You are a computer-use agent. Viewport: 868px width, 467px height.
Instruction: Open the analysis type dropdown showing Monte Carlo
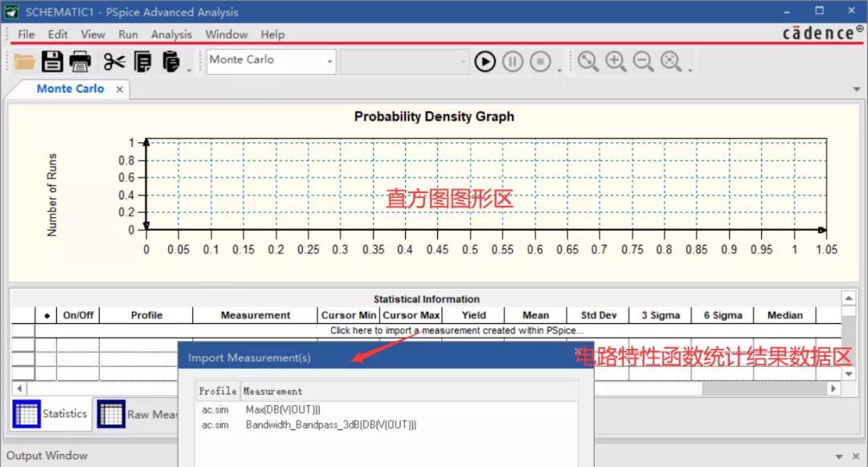272,61
